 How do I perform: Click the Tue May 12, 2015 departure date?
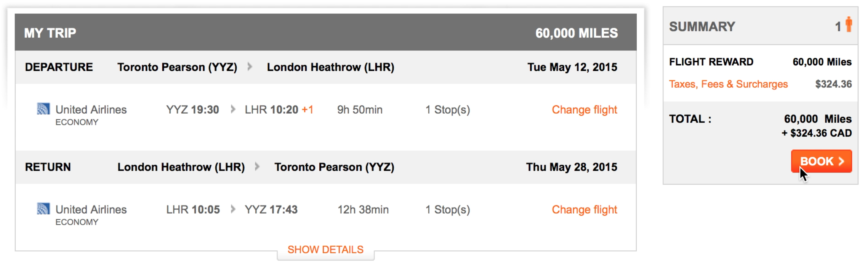coord(572,67)
